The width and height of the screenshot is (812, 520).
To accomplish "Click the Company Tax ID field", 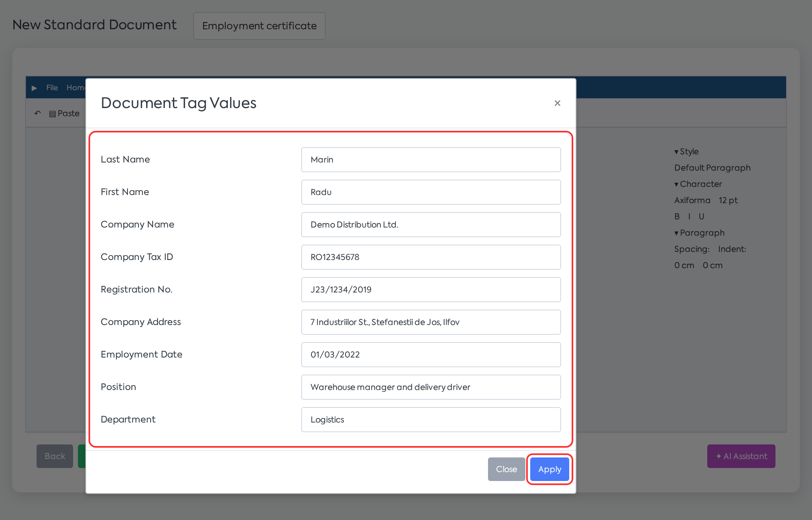I will [x=431, y=257].
